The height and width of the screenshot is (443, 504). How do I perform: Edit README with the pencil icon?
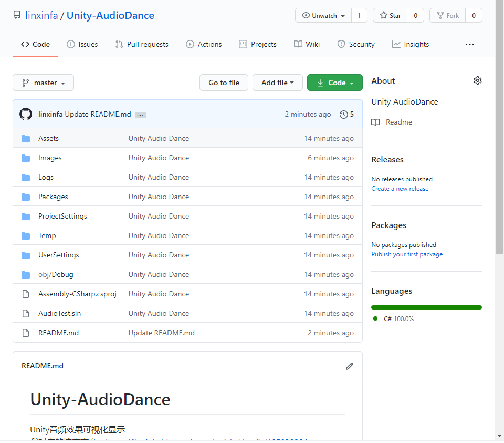pos(350,366)
